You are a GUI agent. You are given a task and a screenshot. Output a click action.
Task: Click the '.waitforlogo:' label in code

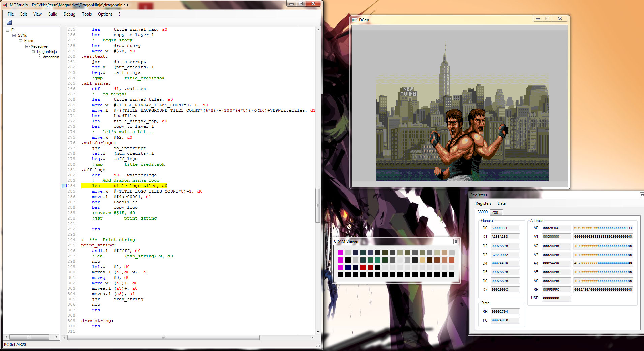(98, 143)
